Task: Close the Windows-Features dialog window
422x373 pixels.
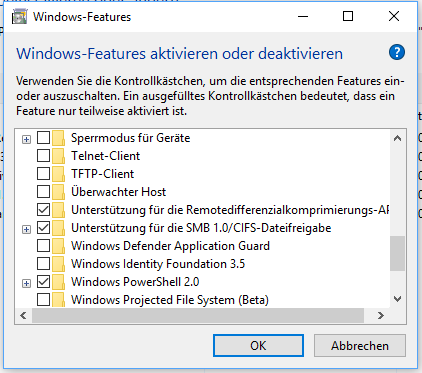Action: [394, 16]
